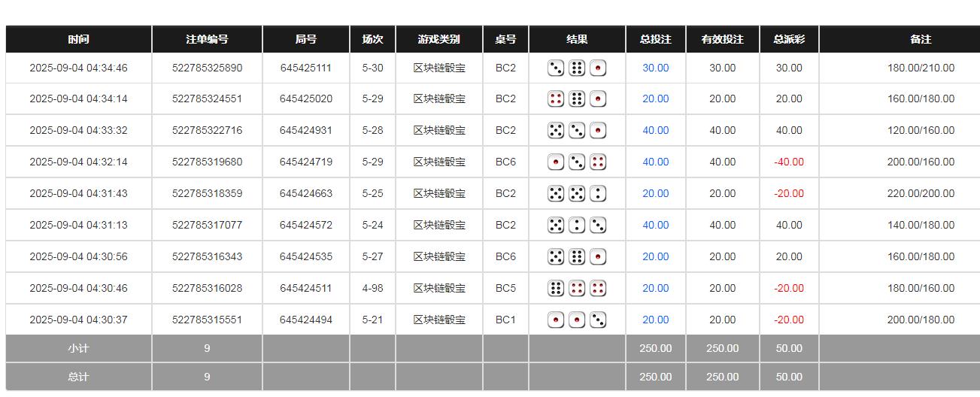Click the 总派彩 column header
This screenshot has width=980, height=397.
789,40
